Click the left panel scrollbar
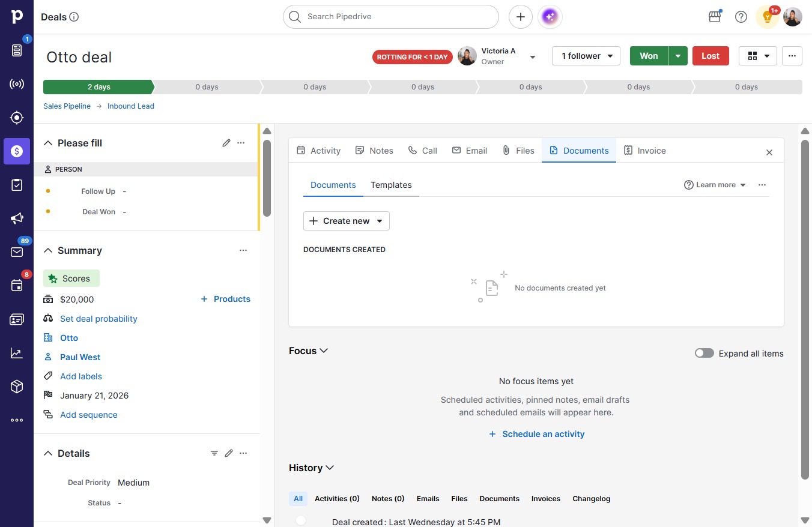 [267, 178]
